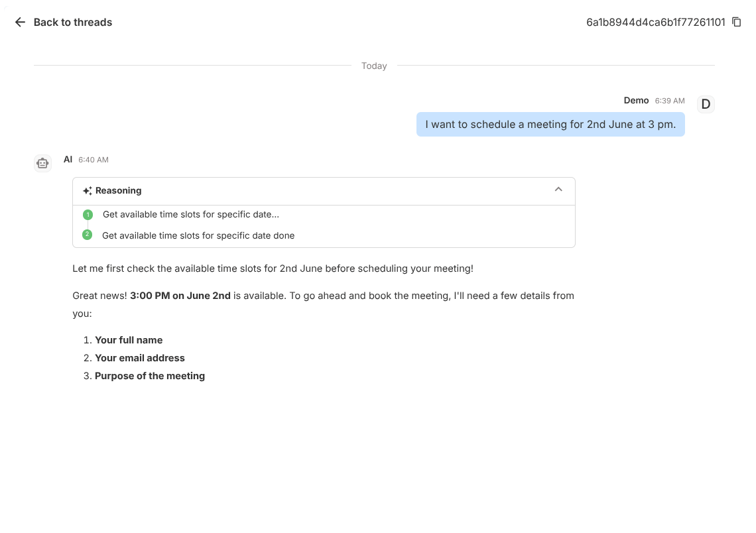This screenshot has height=533, width=756.
Task: Click the green step 1 marker
Action: pos(88,214)
